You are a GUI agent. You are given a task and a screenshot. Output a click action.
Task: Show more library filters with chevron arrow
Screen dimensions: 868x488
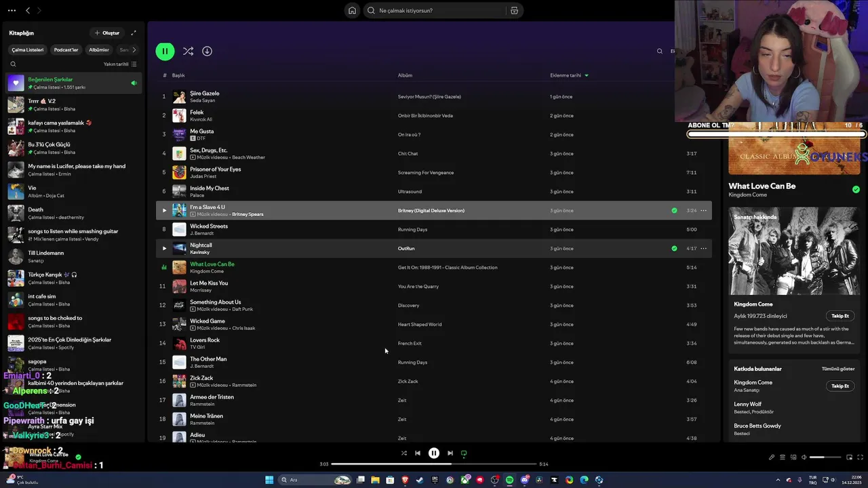coord(134,49)
